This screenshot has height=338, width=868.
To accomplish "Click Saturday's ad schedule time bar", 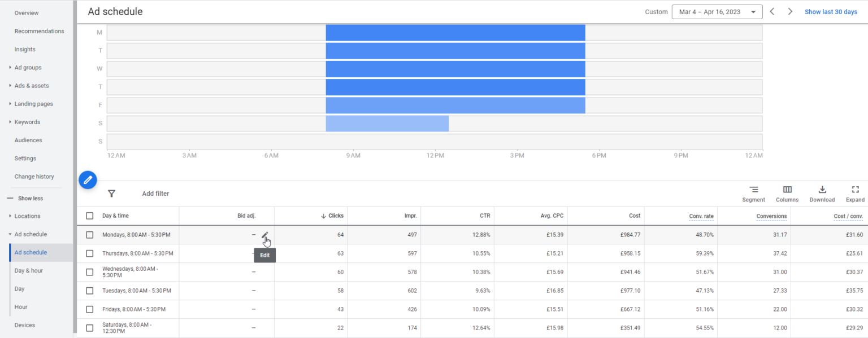I will [387, 123].
